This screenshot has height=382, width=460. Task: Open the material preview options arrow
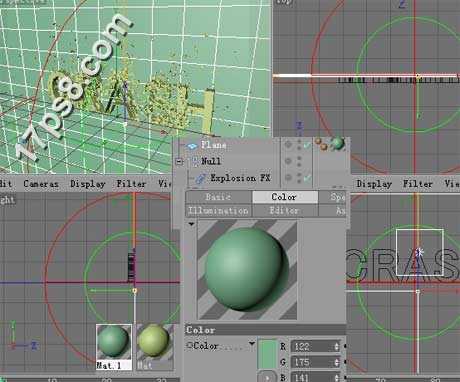point(191,224)
